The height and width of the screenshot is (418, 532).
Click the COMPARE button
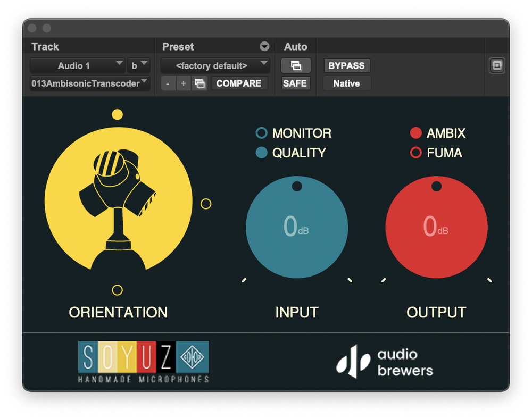point(239,83)
